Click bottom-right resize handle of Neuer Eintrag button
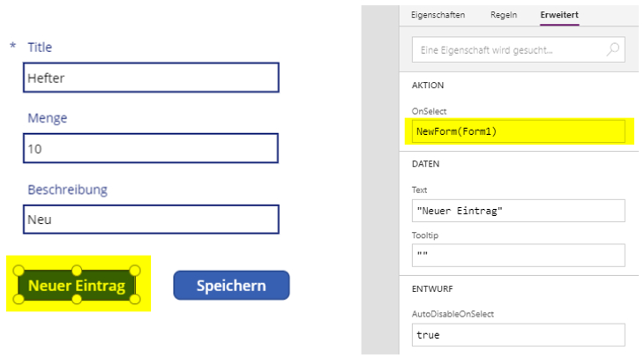This screenshot has width=644, height=358. pyautogui.click(x=135, y=300)
